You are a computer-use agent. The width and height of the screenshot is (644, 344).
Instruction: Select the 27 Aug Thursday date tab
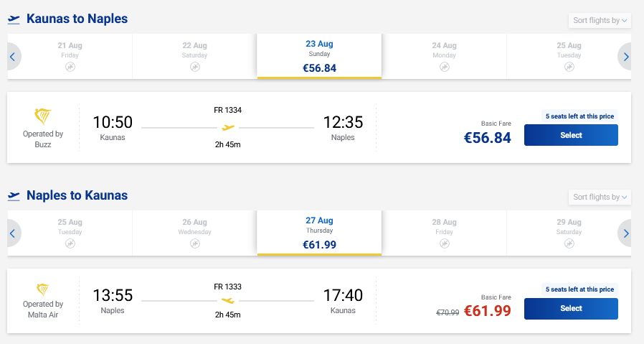[319, 233]
